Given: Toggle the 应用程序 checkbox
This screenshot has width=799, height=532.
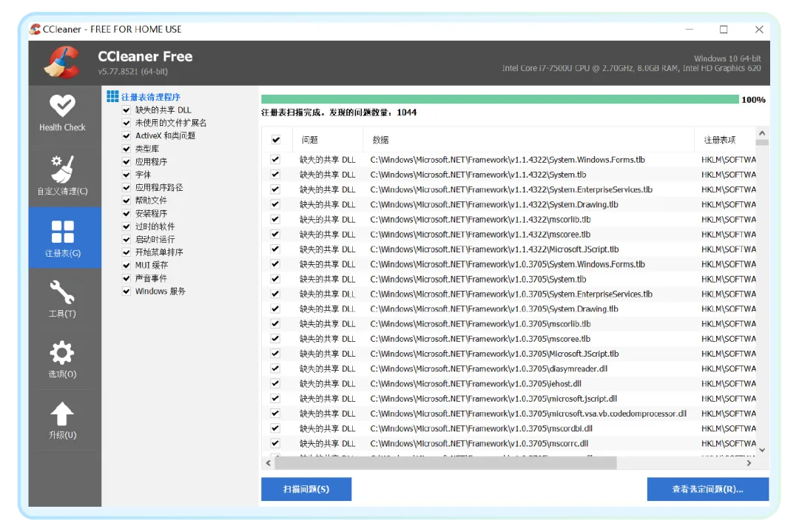Looking at the screenshot, I should point(127,161).
